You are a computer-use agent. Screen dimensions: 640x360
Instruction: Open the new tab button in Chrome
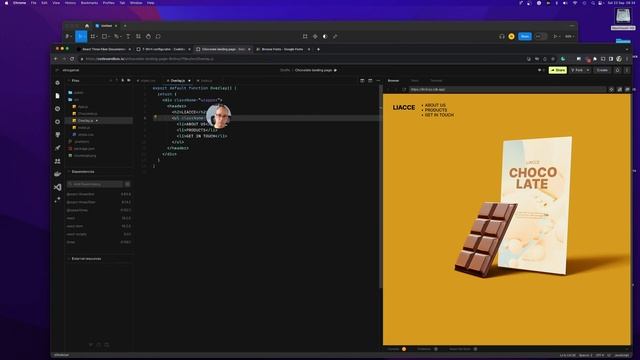click(x=318, y=49)
